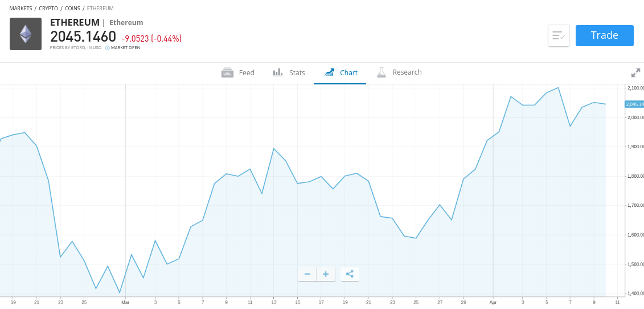Click the 2,100.00 price axis label

[x=635, y=88]
